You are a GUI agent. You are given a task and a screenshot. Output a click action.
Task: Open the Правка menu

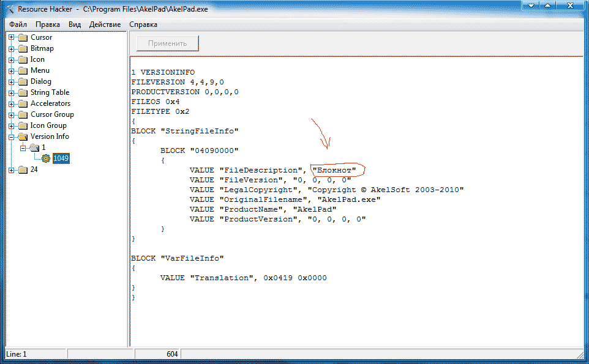pos(48,24)
